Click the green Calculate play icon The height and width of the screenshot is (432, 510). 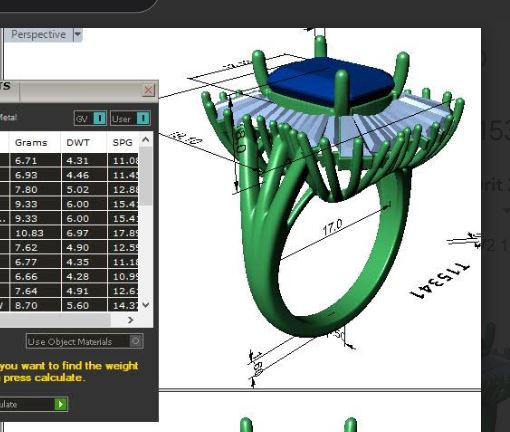pyautogui.click(x=61, y=404)
